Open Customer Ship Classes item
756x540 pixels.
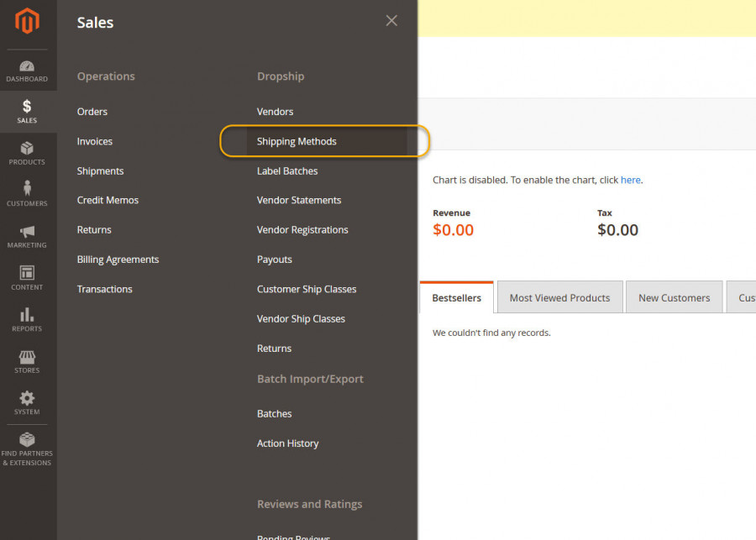tap(307, 289)
